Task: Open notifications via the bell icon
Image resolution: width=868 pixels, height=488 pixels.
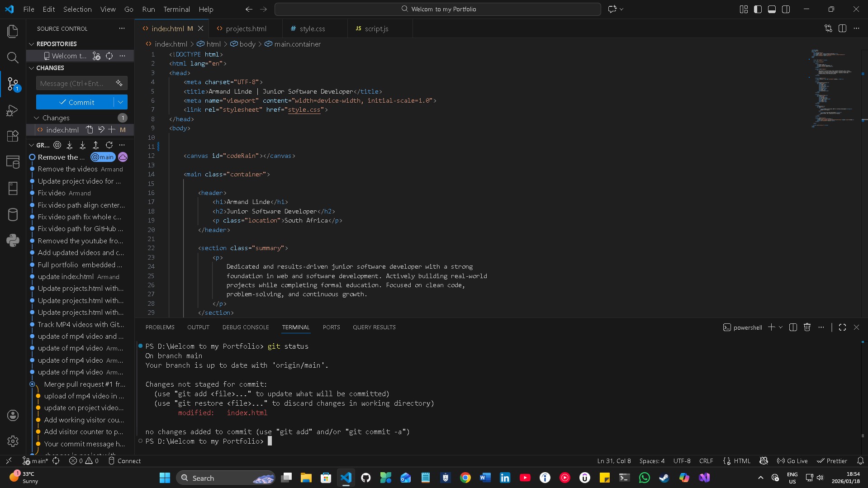Action: click(860, 461)
